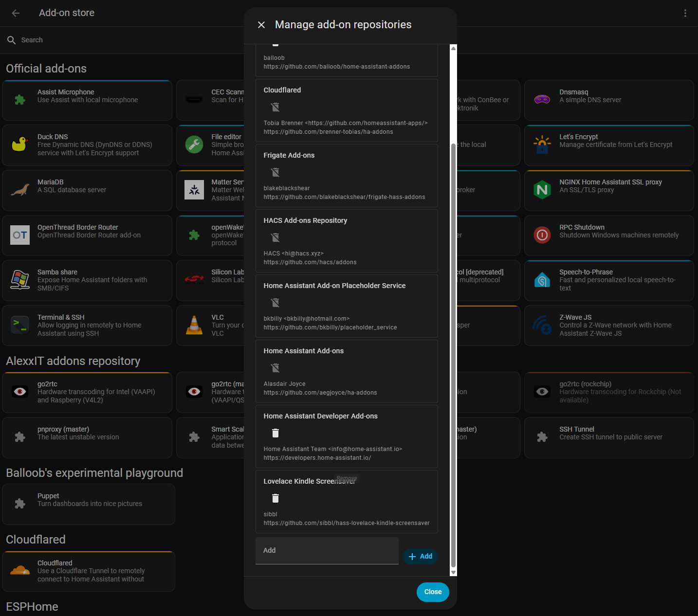Click the Add repository URL input field
This screenshot has width=698, height=616.
point(327,551)
